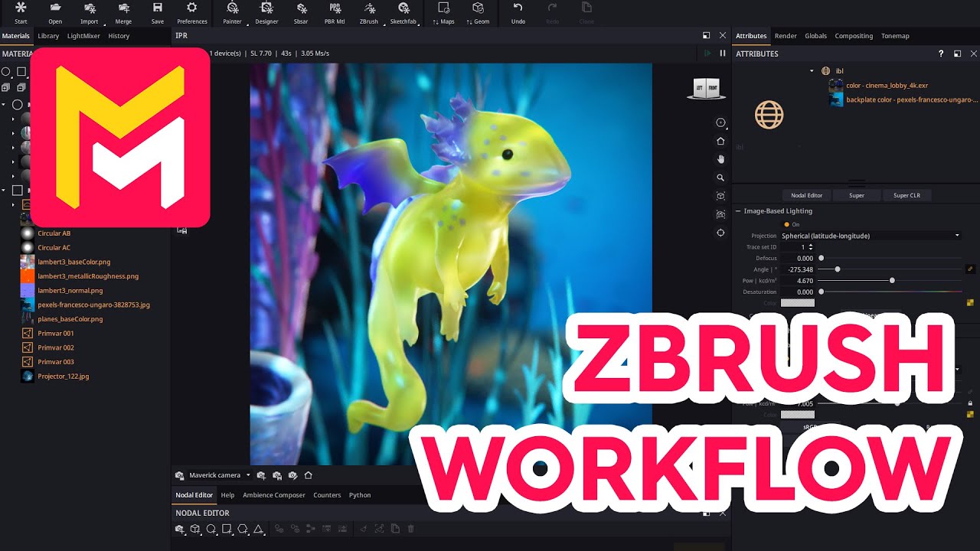Viewport: 980px width, 551px height.
Task: Click the PBR Mtl icon
Action: (335, 8)
